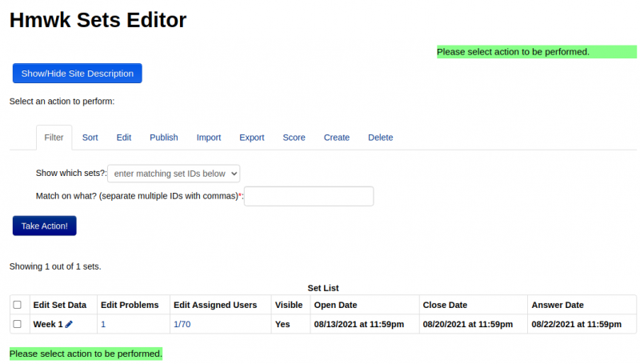Click the green status message below the Set List
640x364 pixels.
[x=86, y=354]
